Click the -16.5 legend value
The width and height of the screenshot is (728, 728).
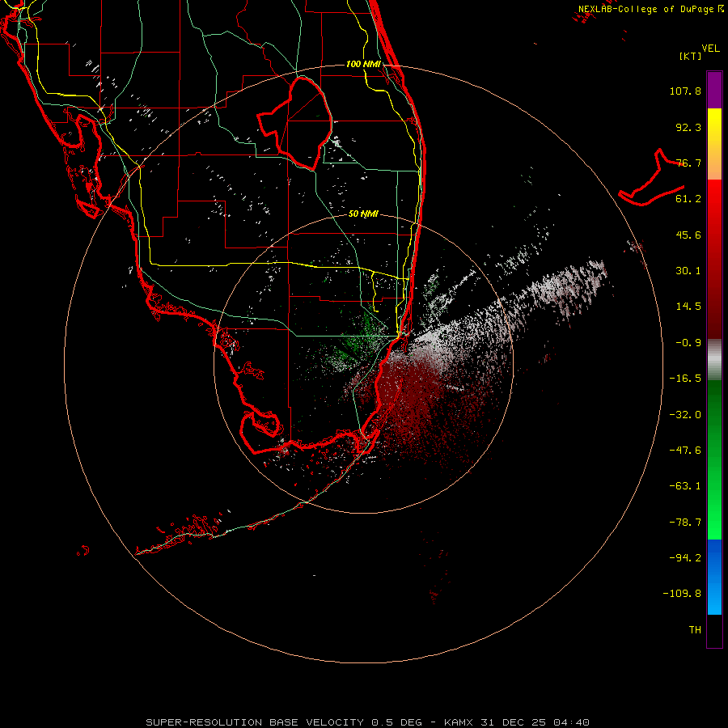[685, 379]
